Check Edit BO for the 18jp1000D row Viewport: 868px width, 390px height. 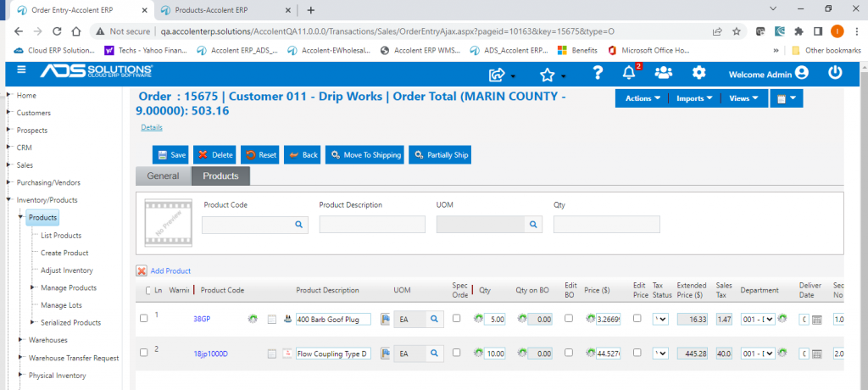(x=568, y=353)
